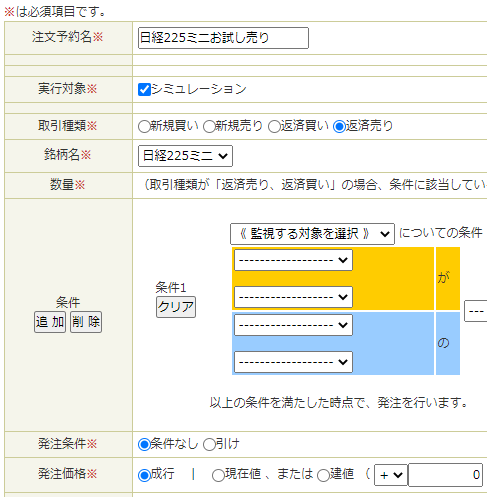Click the 取引種類 row label

click(x=67, y=126)
